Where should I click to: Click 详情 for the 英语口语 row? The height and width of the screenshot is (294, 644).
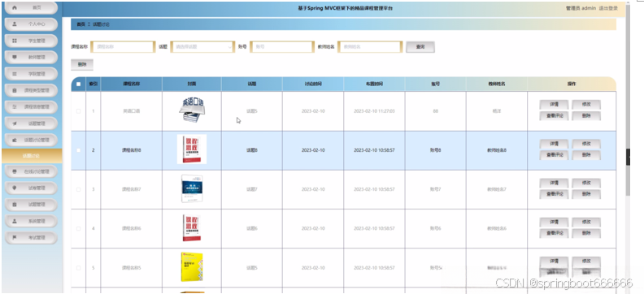(554, 105)
